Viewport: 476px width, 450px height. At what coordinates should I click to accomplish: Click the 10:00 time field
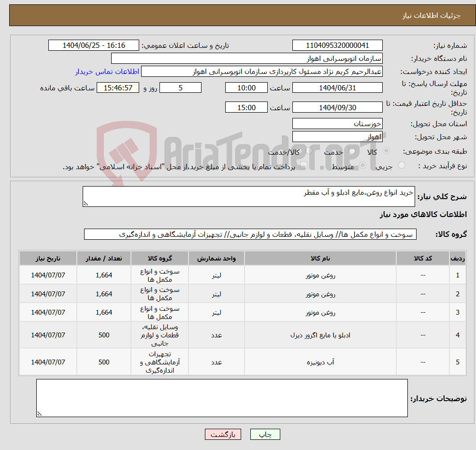point(246,87)
